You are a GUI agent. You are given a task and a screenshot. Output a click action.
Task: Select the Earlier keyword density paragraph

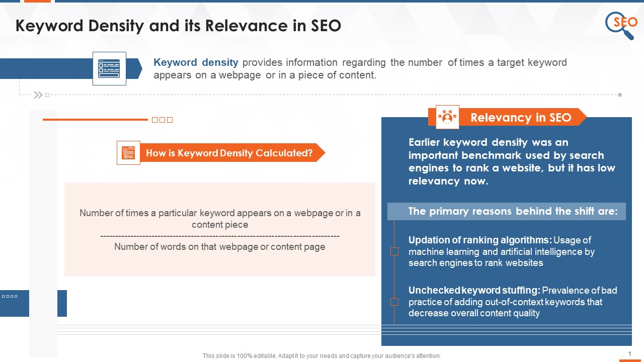(512, 162)
